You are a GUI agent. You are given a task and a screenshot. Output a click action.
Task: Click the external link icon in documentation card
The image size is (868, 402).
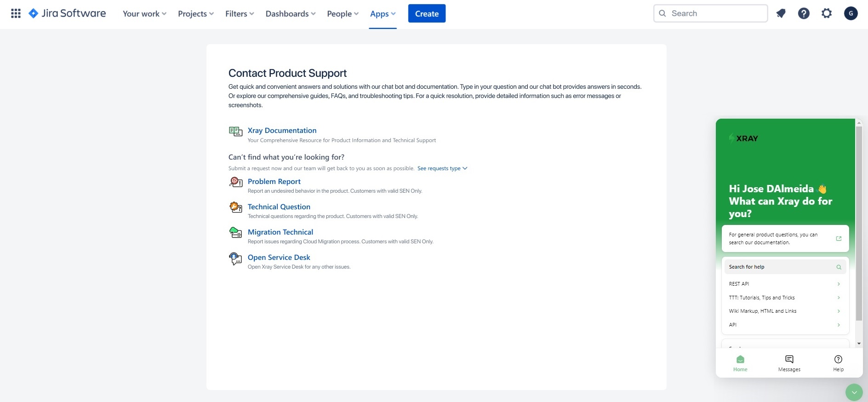tap(839, 238)
